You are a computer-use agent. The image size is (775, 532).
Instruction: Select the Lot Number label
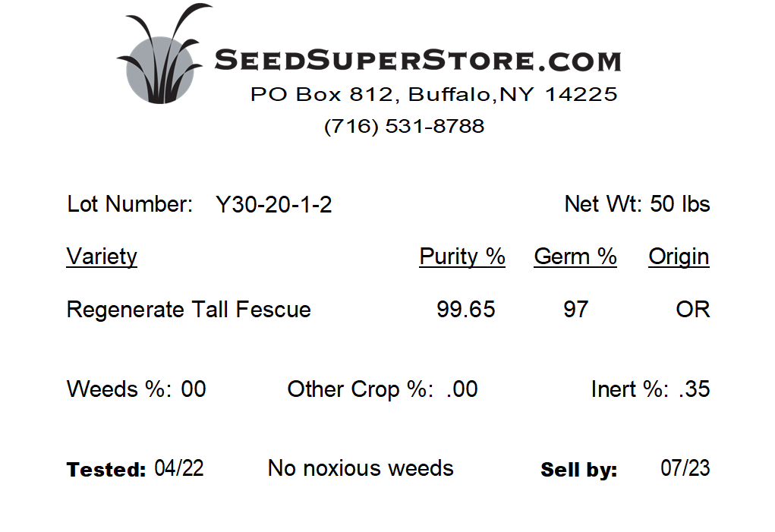[130, 204]
